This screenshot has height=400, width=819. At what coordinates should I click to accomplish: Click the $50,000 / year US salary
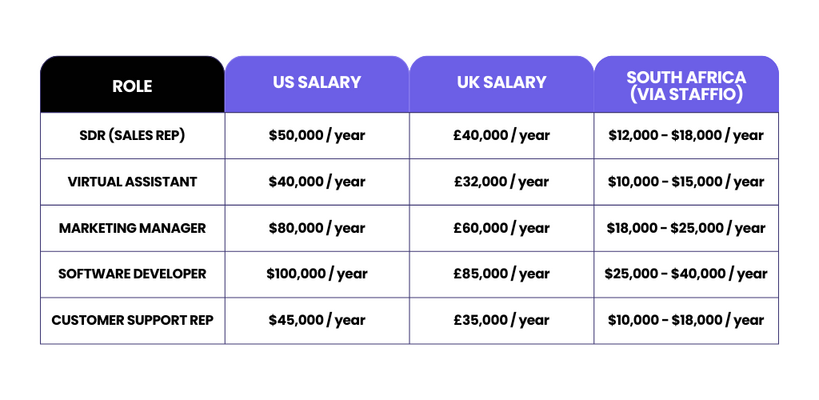tap(317, 135)
